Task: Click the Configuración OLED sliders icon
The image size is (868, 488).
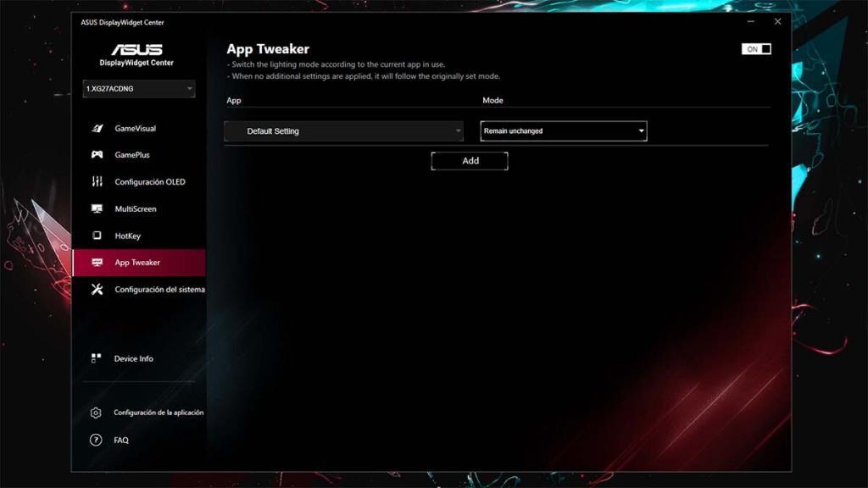Action: pyautogui.click(x=97, y=181)
